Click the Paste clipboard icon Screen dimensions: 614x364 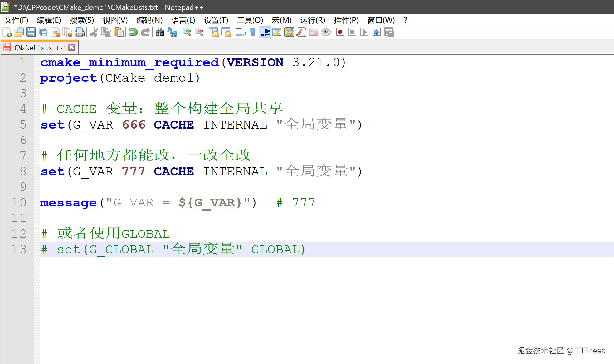click(x=119, y=32)
